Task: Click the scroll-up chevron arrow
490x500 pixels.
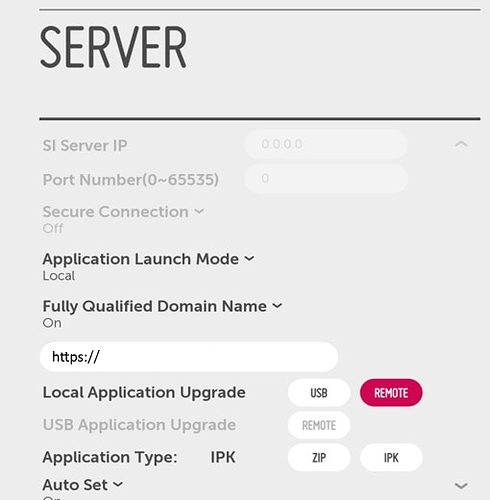Action: pyautogui.click(x=461, y=144)
